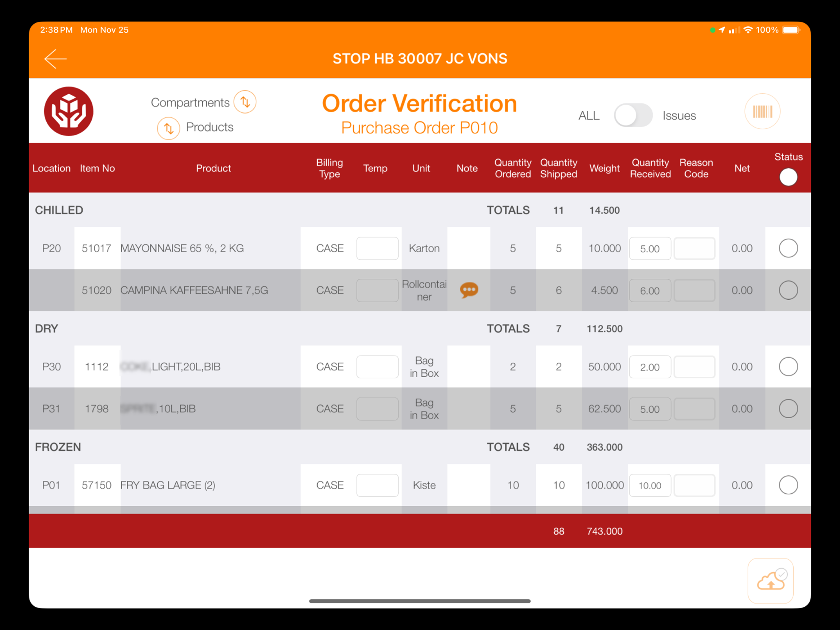The width and height of the screenshot is (840, 630).
Task: Select Reason Code for MAYONNAISE row
Action: [695, 249]
